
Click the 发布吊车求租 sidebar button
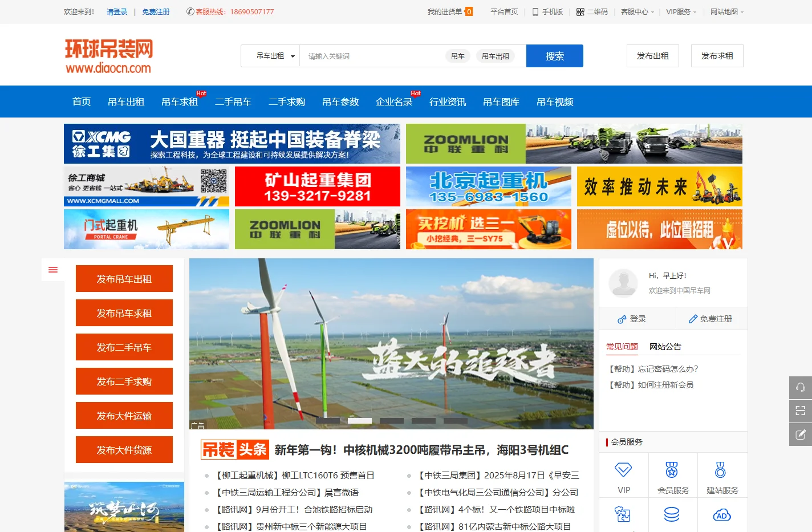point(124,313)
